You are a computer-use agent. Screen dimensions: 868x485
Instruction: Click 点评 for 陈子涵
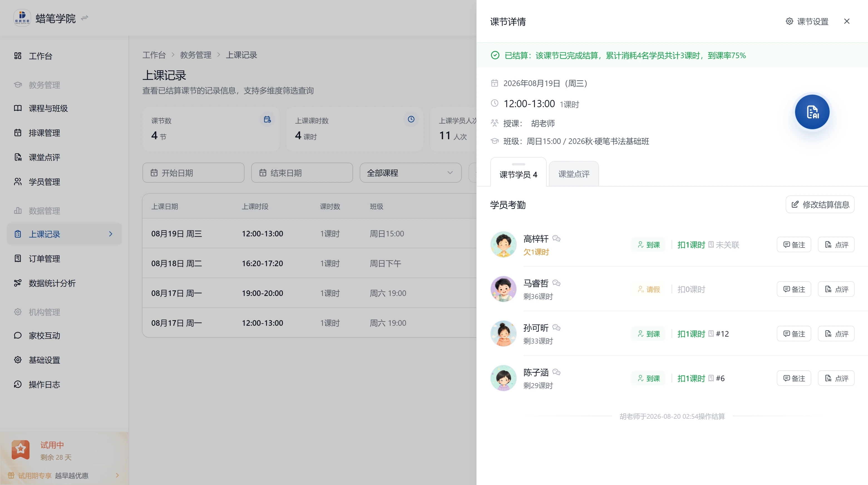point(836,378)
